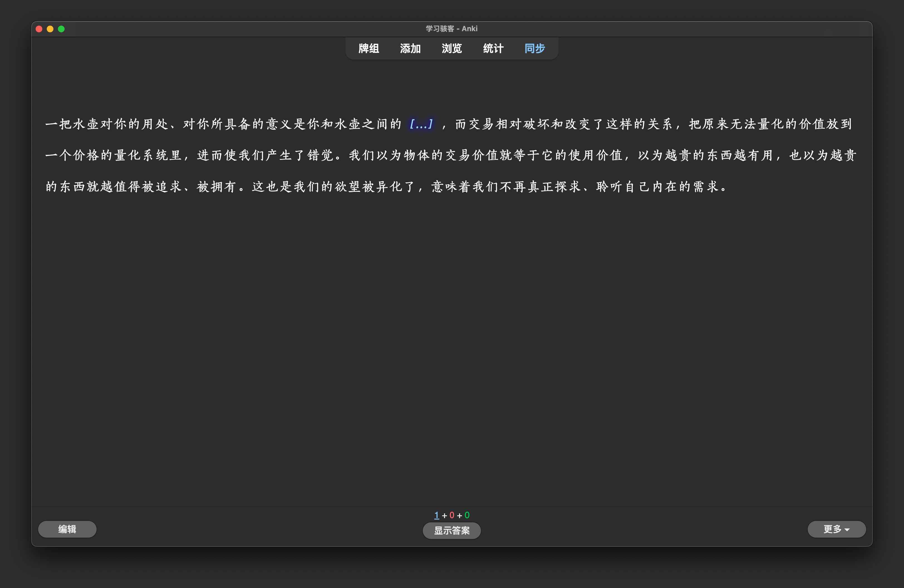
Task: Open the 浏览 card browser
Action: pos(452,49)
